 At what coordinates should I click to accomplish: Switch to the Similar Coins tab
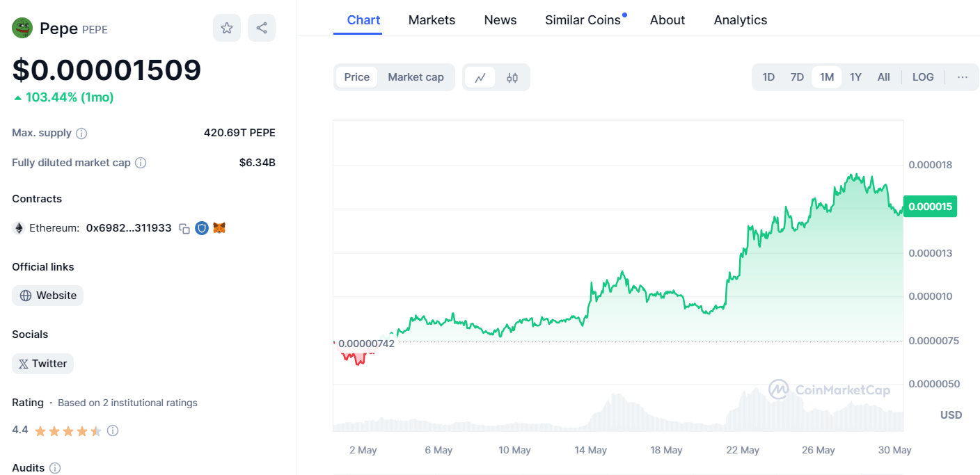coord(583,20)
